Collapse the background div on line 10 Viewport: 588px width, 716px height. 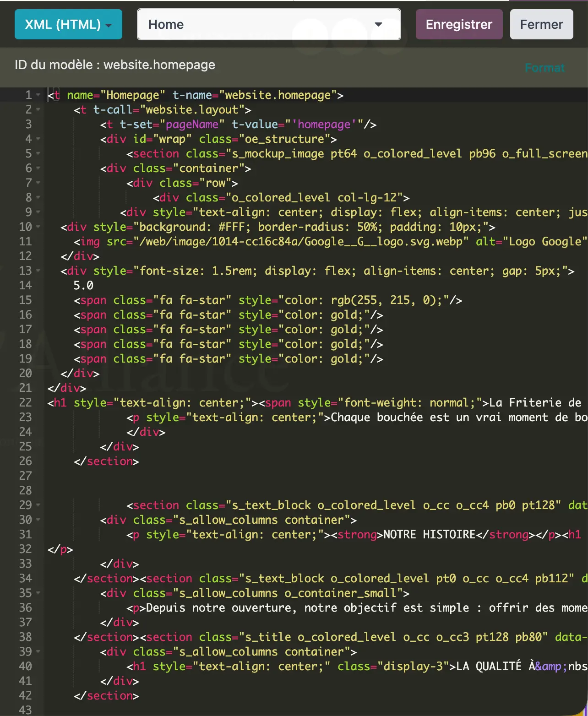[x=38, y=227]
